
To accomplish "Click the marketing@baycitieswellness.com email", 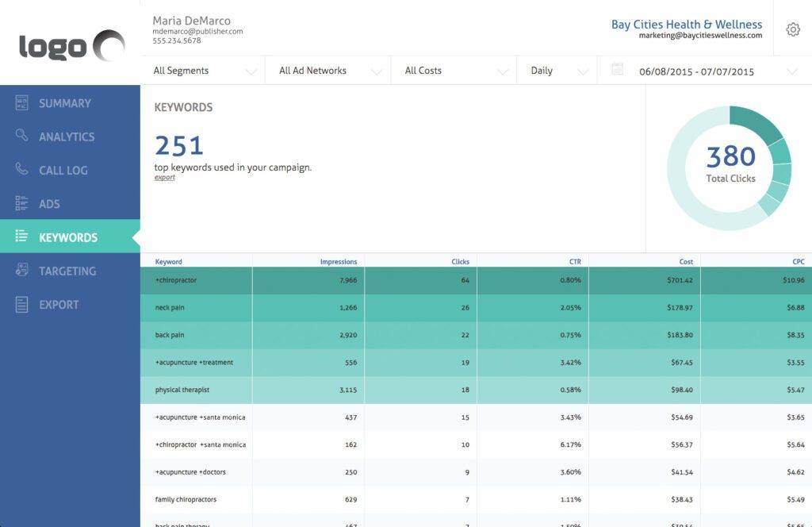I will pyautogui.click(x=700, y=36).
